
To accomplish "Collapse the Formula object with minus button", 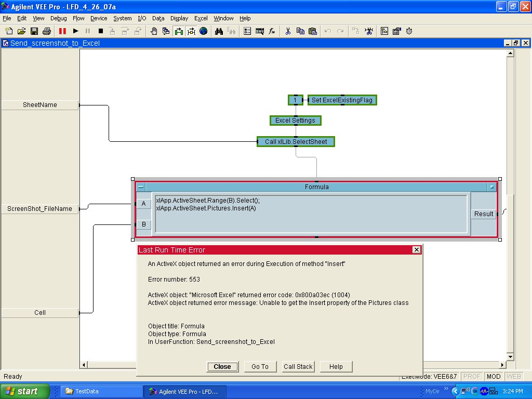I will (141, 187).
